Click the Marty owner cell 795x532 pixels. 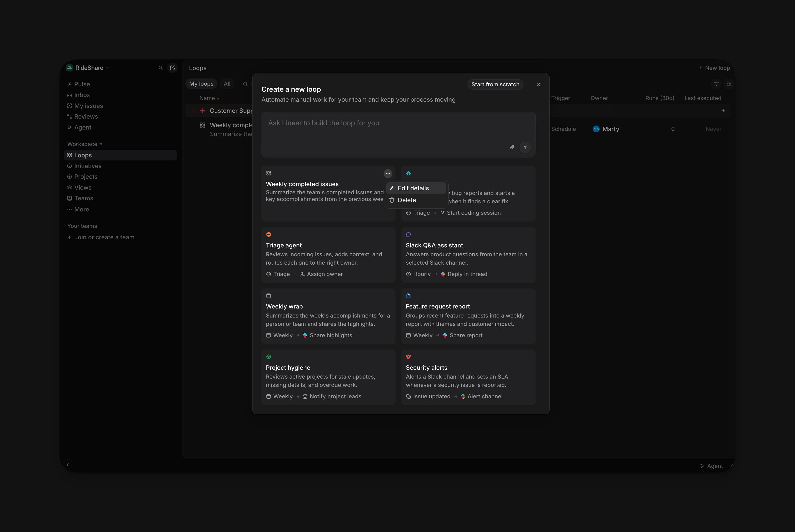[606, 129]
